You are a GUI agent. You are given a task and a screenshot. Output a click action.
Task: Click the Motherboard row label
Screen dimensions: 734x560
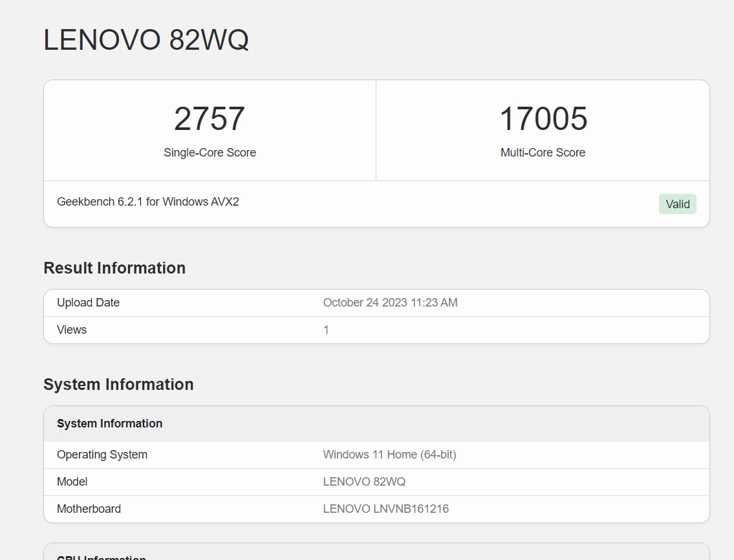pos(89,509)
